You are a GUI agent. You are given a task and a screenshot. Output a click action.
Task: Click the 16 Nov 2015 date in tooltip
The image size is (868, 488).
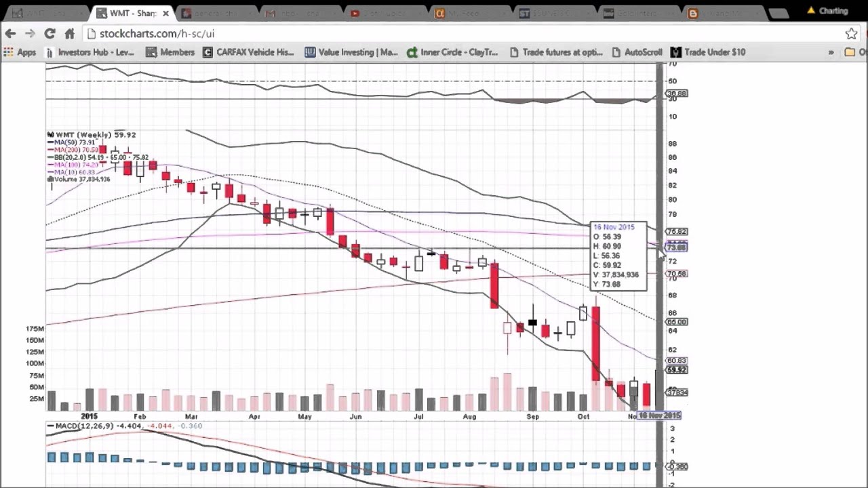click(614, 227)
